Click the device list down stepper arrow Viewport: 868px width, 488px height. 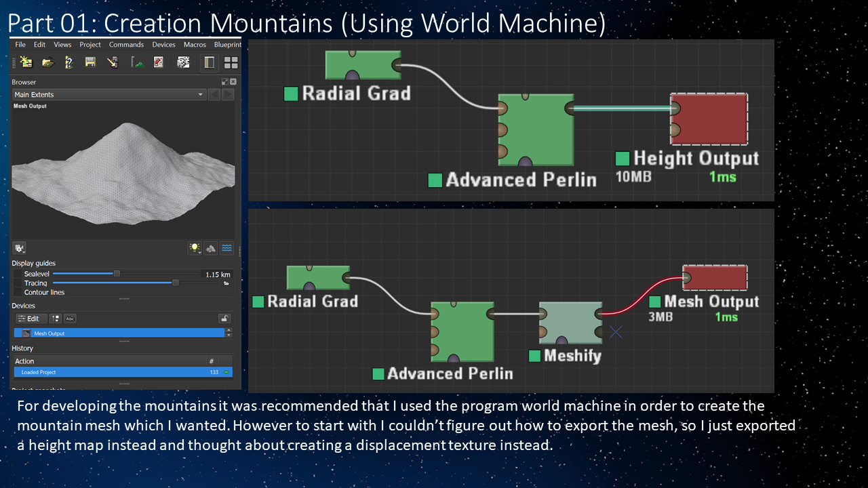tap(229, 335)
